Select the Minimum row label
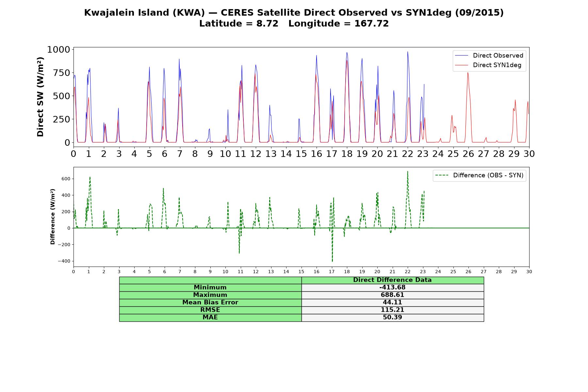This screenshot has width=588, height=392. tap(210, 287)
